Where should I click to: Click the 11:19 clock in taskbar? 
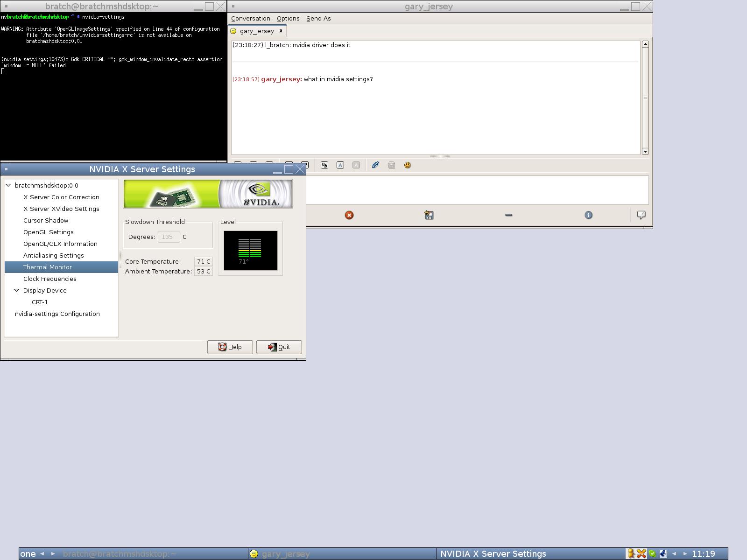(x=704, y=554)
